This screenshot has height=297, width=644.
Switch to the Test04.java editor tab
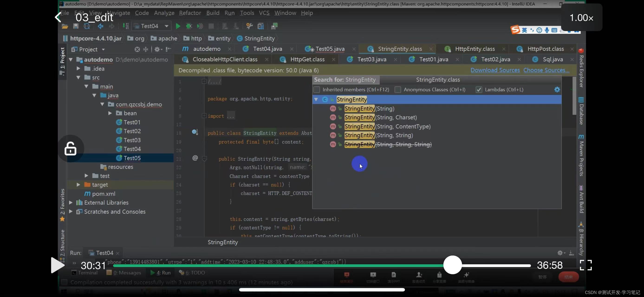267,49
